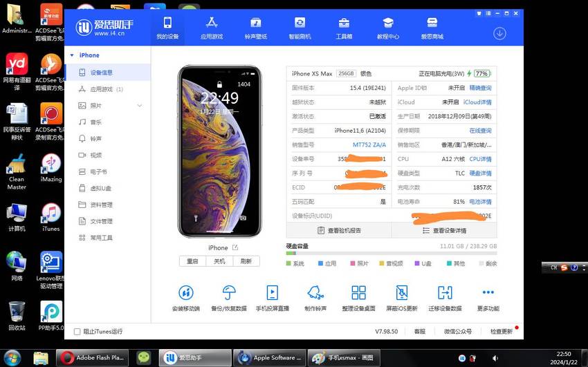Click the purple U盘 legend swatch
The image size is (588, 367).
[x=416, y=263]
